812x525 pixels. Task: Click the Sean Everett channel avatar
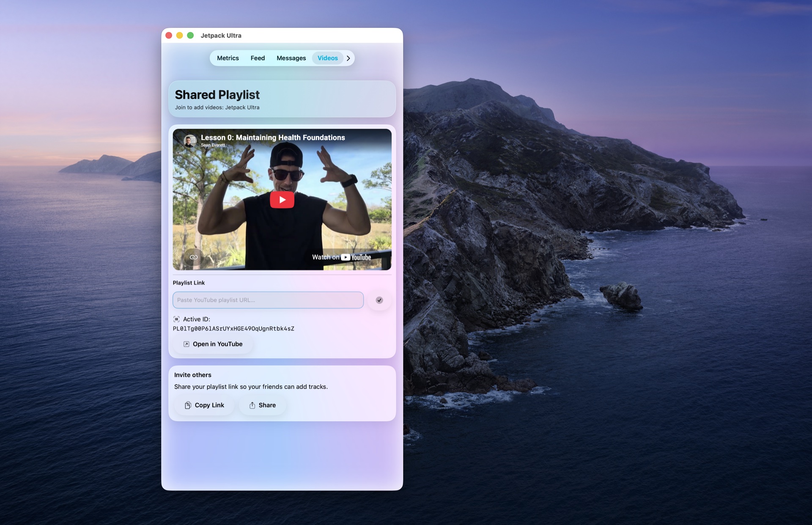(190, 140)
